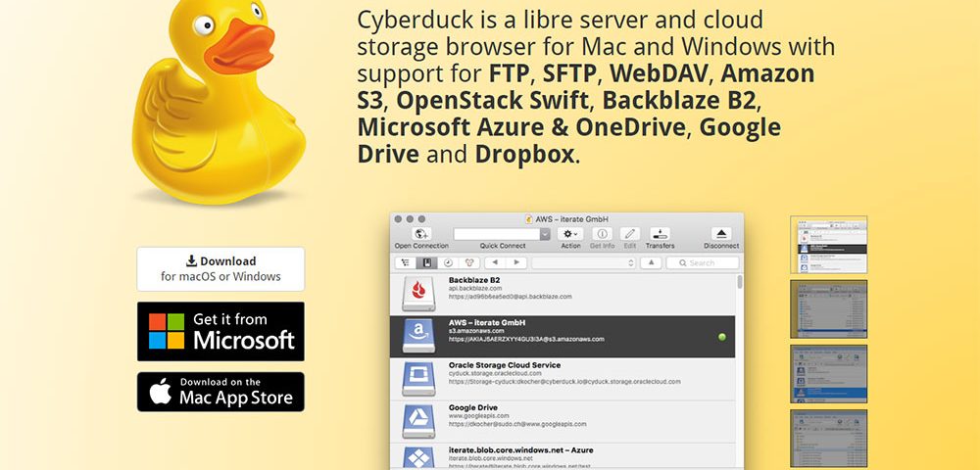Click the api.backblaze.com hostname text
This screenshot has width=980, height=470.
pos(475,289)
